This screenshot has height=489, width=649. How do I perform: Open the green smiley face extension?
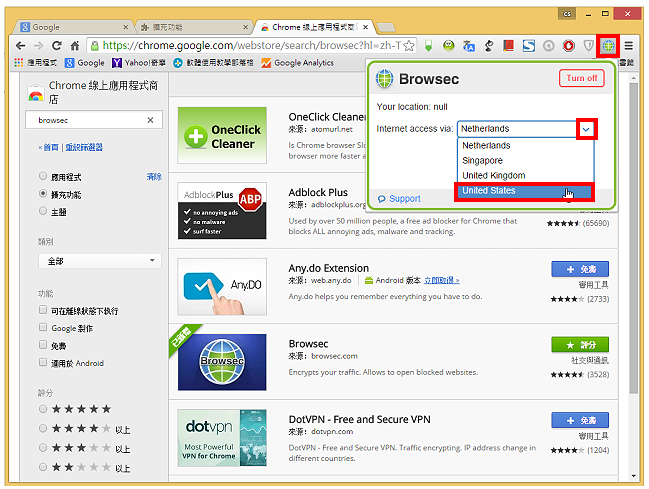click(448, 46)
